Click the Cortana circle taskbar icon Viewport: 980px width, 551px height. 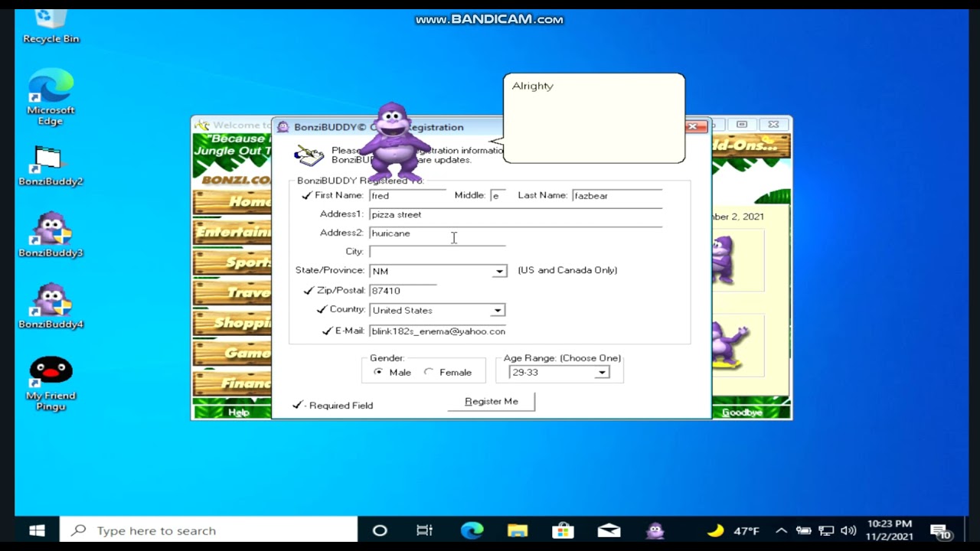380,530
